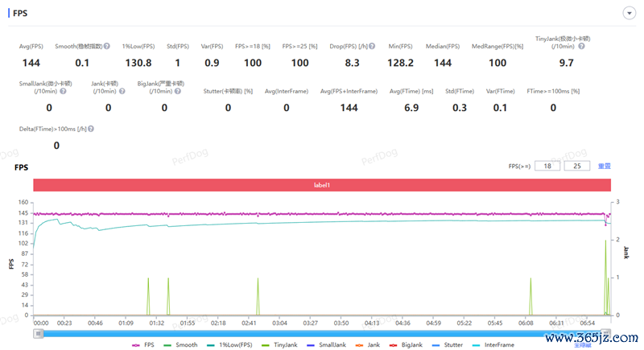Click the left handle of timeline range slider

pyautogui.click(x=38, y=334)
